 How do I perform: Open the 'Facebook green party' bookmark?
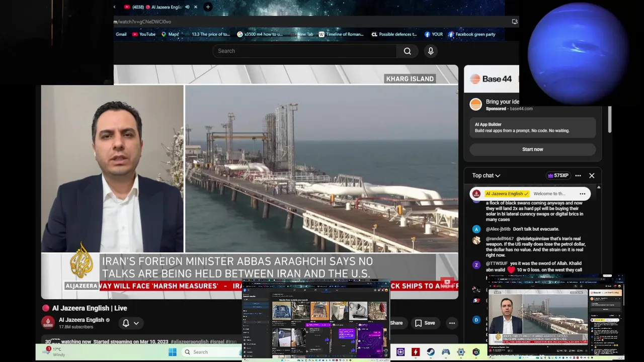coord(472,34)
